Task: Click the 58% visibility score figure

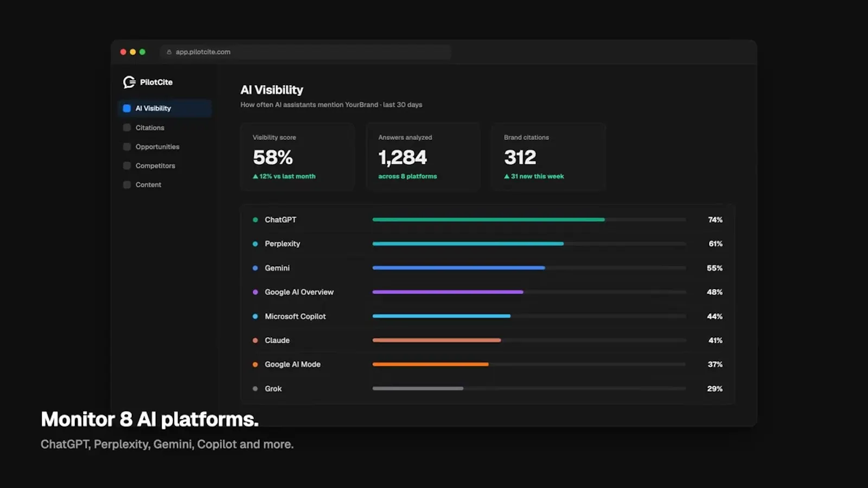Action: click(273, 157)
